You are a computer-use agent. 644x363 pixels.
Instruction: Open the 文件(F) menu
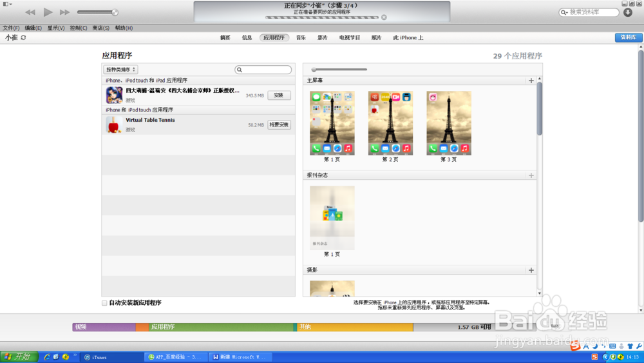(11, 28)
